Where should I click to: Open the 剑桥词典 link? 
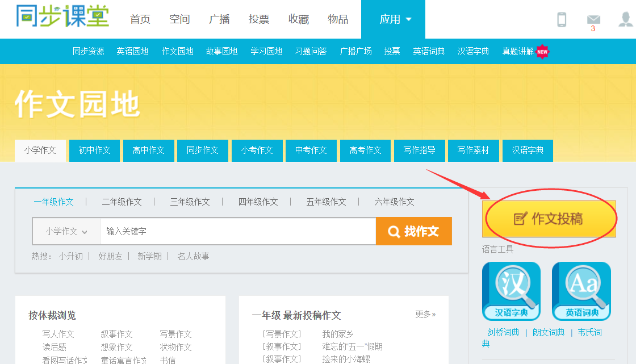click(x=503, y=332)
